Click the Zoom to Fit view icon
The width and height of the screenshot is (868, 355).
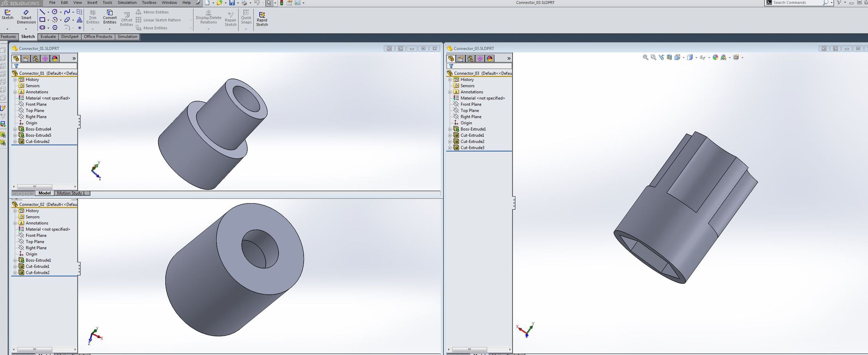click(645, 57)
